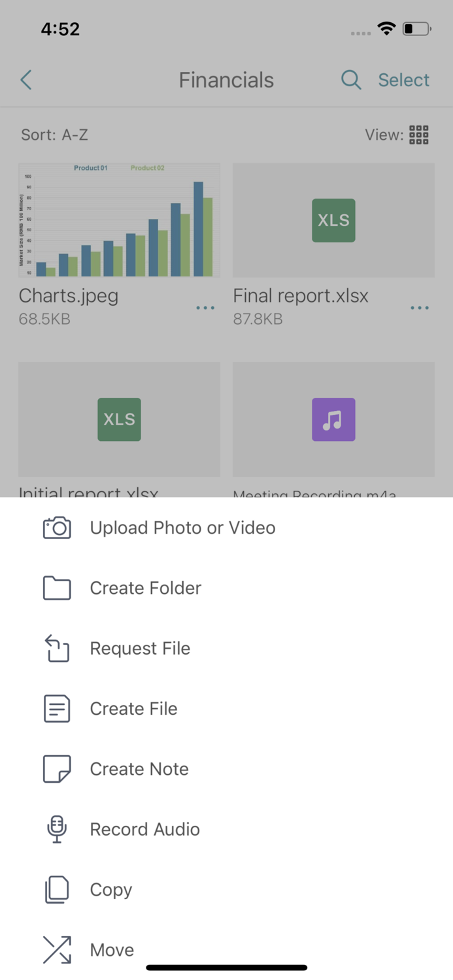Viewport: 453px width, 980px height.
Task: Open the three-dot menu for Charts.jpeg
Action: click(205, 307)
